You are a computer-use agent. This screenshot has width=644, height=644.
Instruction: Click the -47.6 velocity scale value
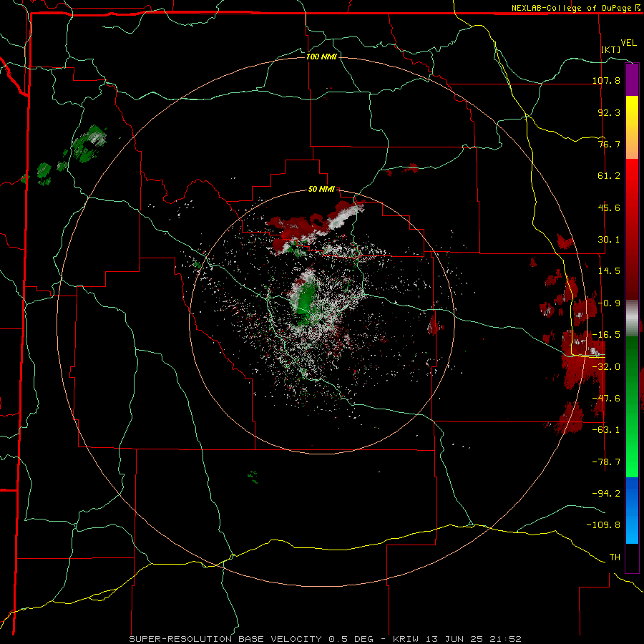(x=606, y=399)
